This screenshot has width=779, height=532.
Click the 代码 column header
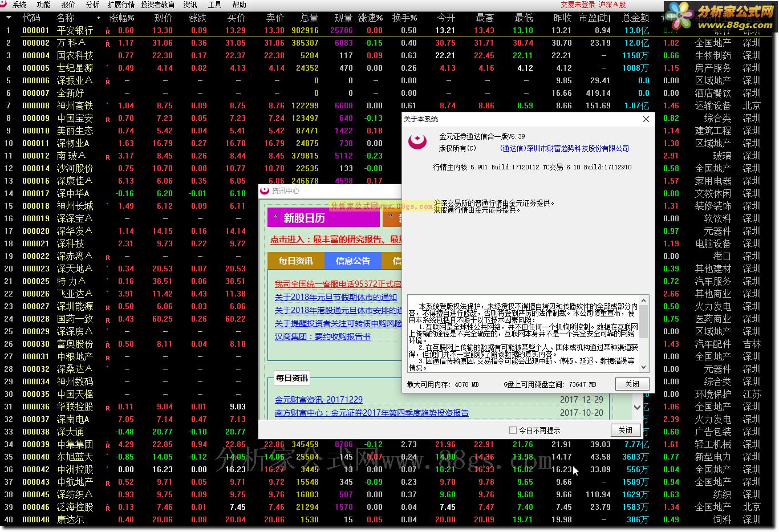coord(31,18)
